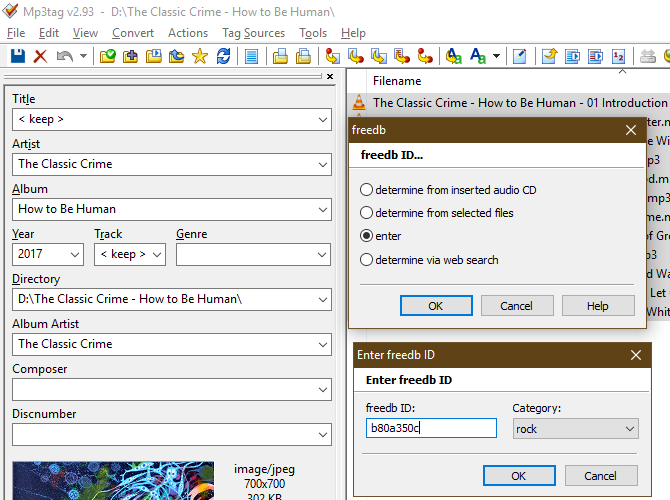This screenshot has height=500, width=670.
Task: Select 'determine from inserted audio CD' option
Action: click(448, 190)
